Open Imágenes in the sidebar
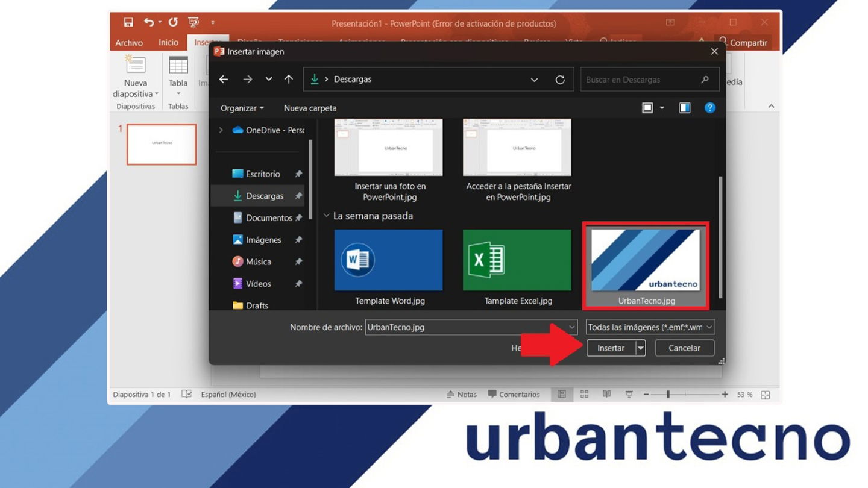 coord(257,240)
